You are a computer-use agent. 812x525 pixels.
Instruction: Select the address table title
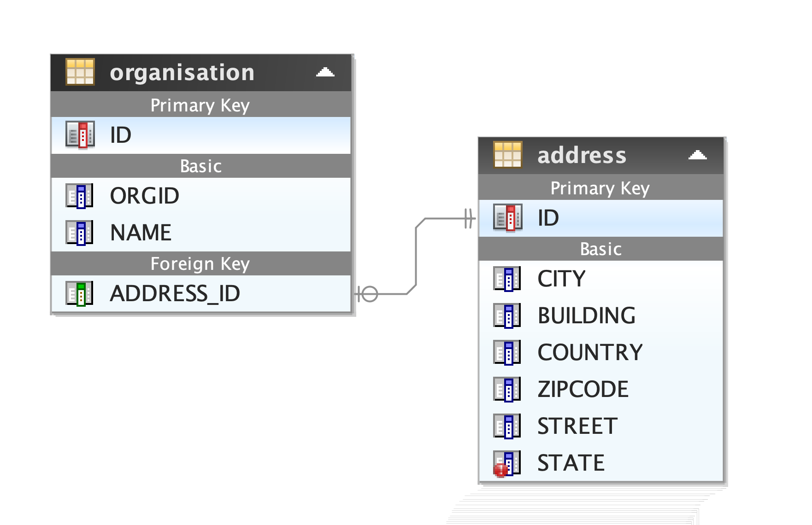pyautogui.click(x=582, y=155)
